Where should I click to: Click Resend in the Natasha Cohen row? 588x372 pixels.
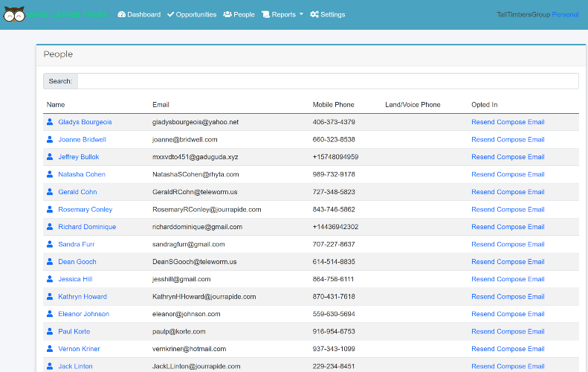pos(483,175)
